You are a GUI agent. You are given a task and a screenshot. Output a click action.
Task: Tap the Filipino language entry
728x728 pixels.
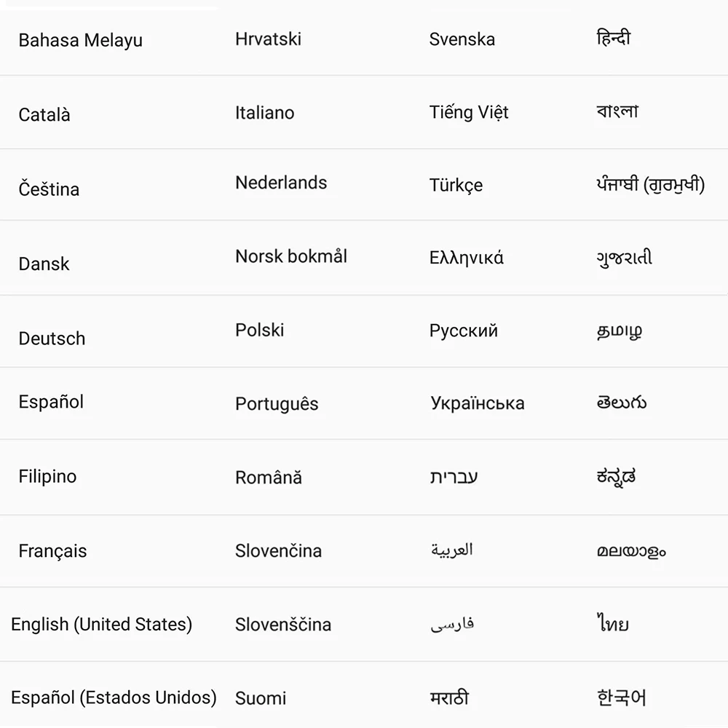(x=47, y=477)
